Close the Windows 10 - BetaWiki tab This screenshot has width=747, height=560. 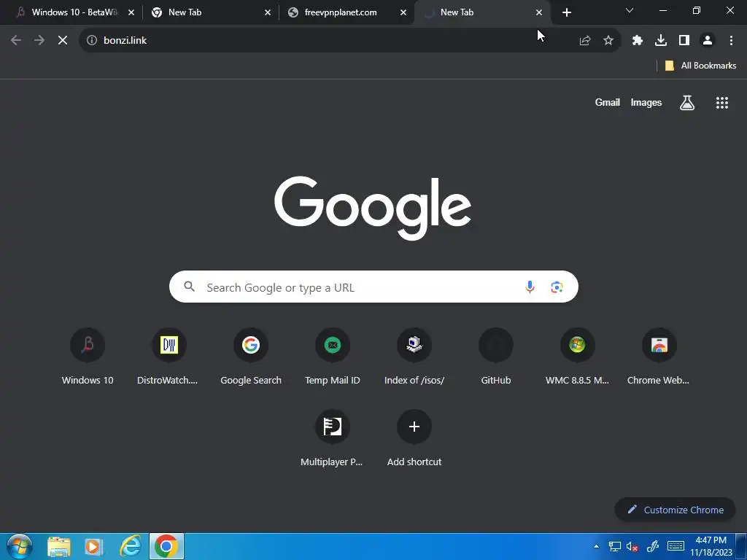pyautogui.click(x=131, y=13)
